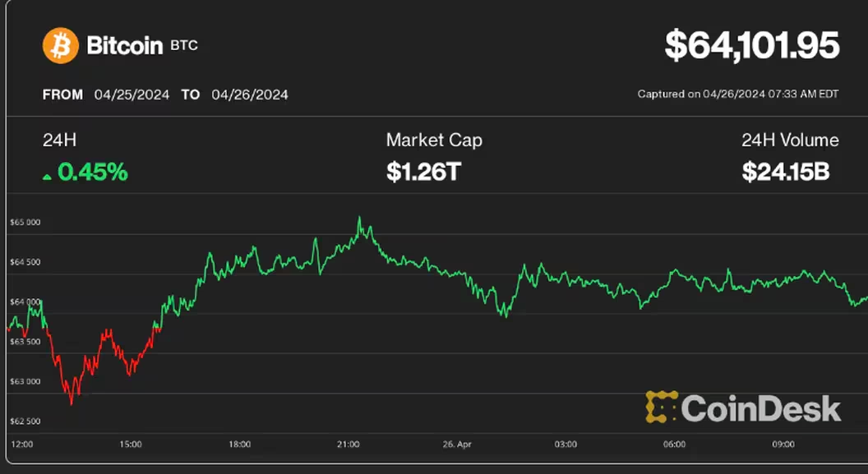Click the Market Cap label
Screen dimensions: 868x474
[x=434, y=140]
